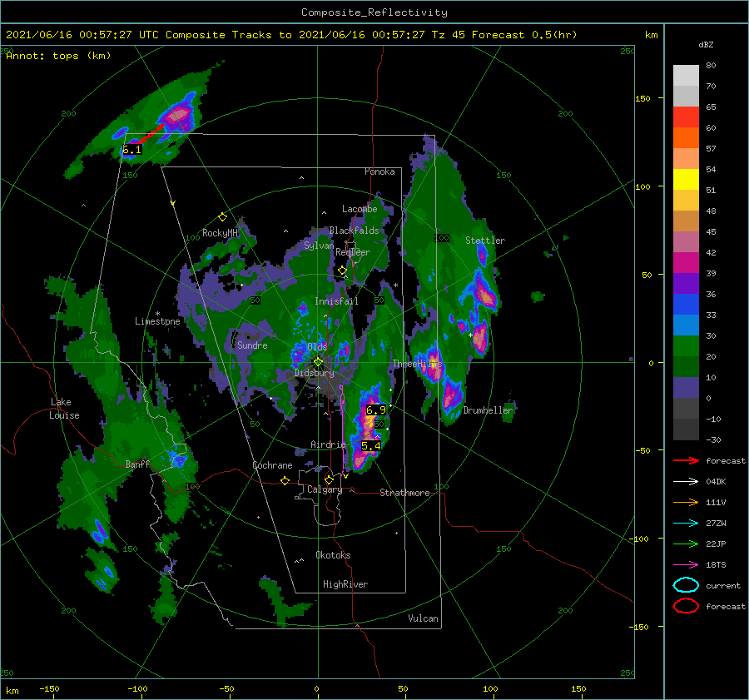Screen dimensions: 749x700
Task: Click the bright green swatch below 30 dBZ
Action: tap(686, 345)
